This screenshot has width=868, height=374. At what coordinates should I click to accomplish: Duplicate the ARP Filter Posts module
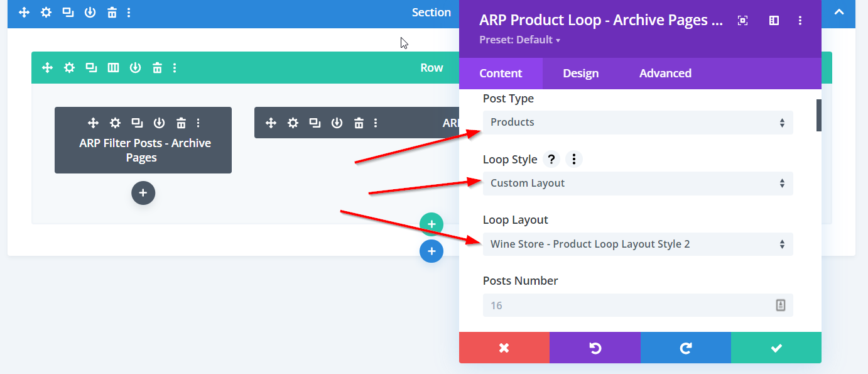tap(137, 123)
